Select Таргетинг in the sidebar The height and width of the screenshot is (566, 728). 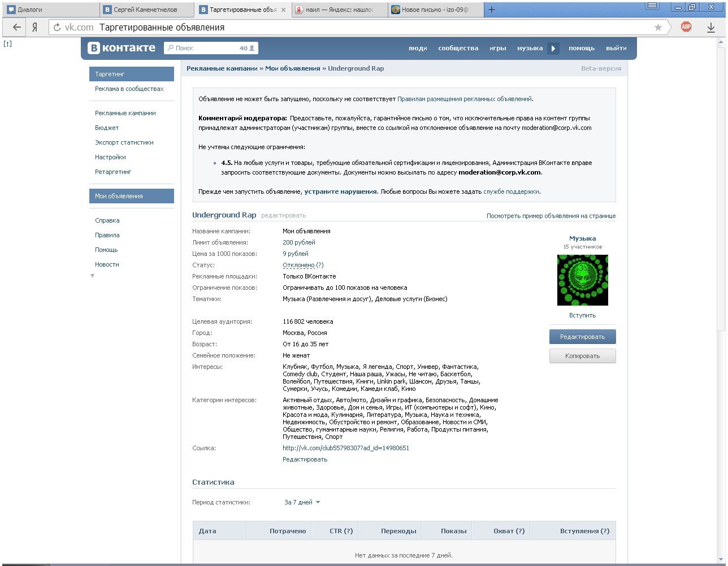click(132, 74)
